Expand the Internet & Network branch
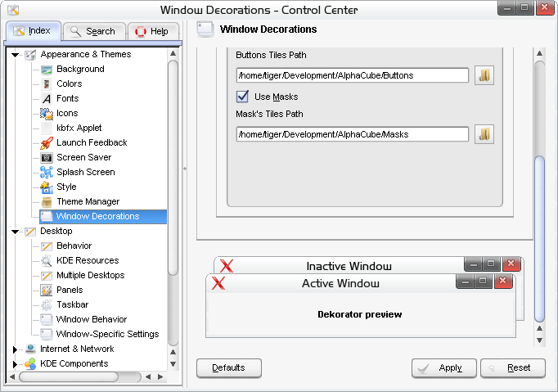Screen dimensions: 558x392 point(15,349)
